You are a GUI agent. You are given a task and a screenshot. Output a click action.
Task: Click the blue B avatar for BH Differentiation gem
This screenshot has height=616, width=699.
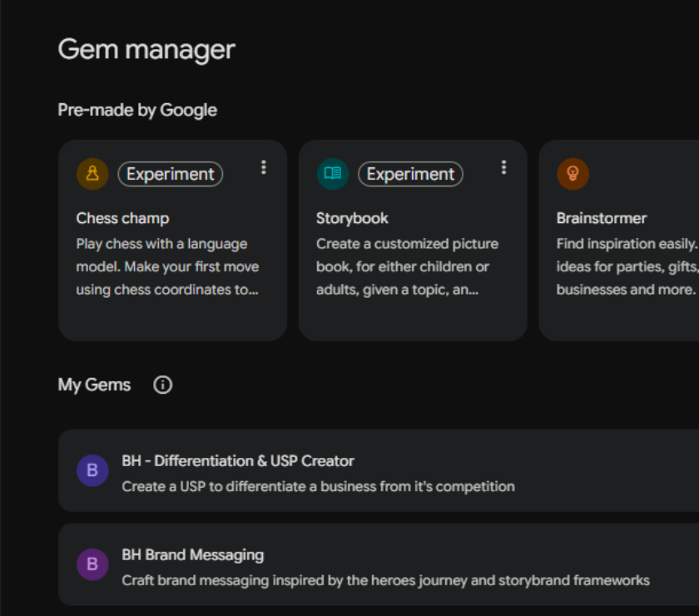pos(92,470)
